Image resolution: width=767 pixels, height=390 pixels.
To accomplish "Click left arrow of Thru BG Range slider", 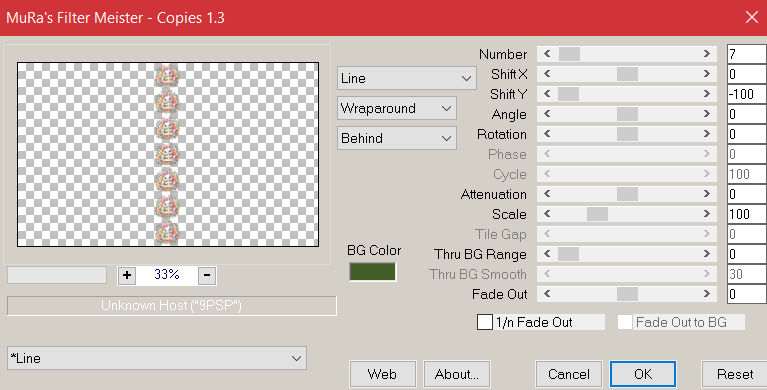I will 547,254.
